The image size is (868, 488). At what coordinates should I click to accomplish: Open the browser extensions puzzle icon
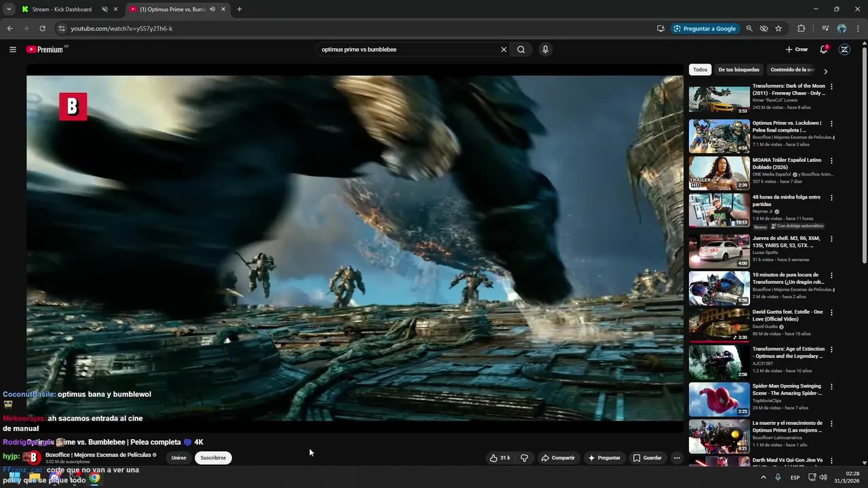(802, 28)
